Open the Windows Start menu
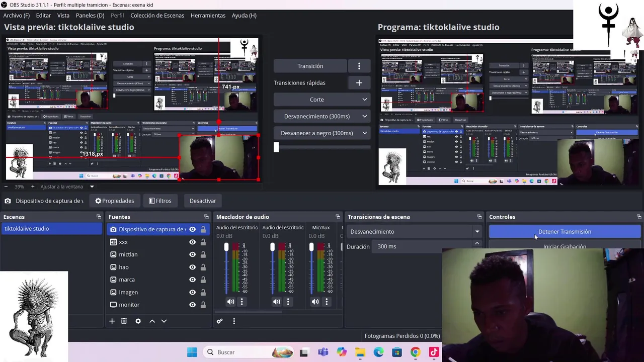Screen dimensions: 644x362 [192, 352]
